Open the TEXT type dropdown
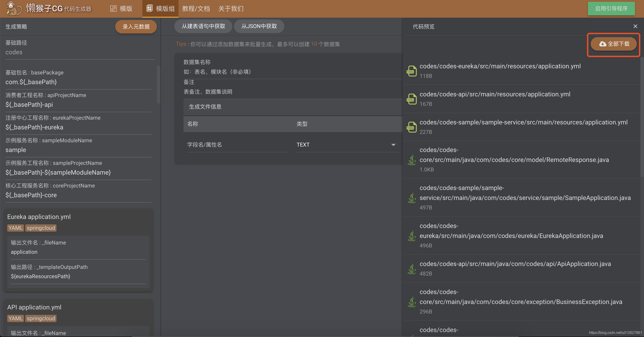The width and height of the screenshot is (644, 337). point(348,145)
